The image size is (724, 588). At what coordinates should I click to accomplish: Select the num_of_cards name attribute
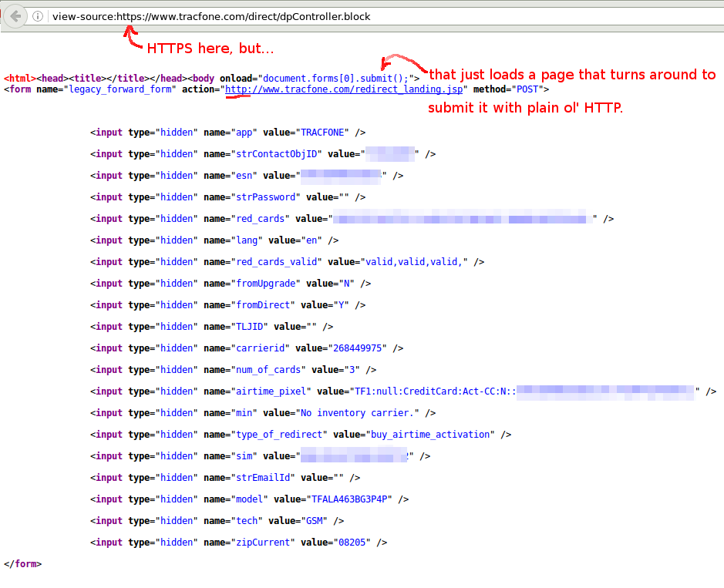(x=268, y=370)
